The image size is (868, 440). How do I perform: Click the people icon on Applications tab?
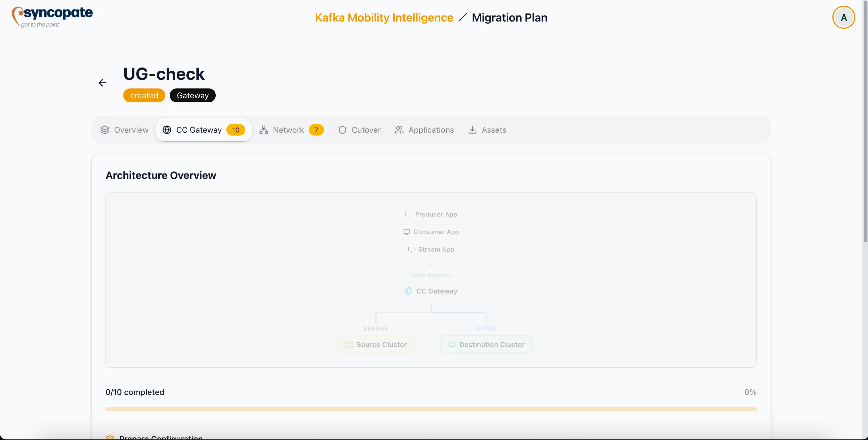pyautogui.click(x=399, y=130)
